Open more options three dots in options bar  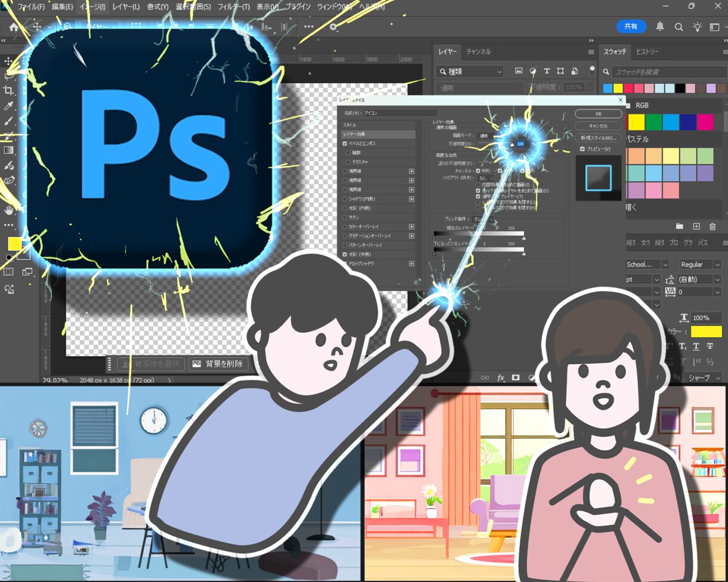click(309, 27)
